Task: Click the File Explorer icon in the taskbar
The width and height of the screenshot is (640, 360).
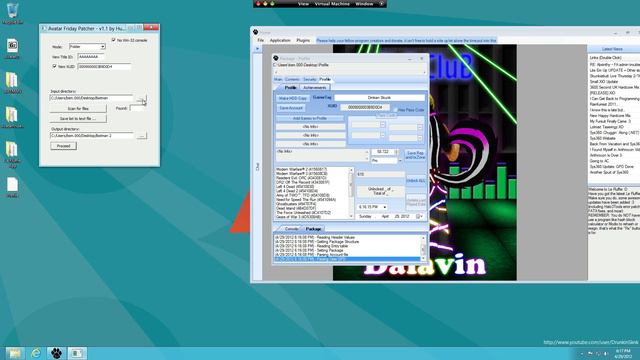Action: click(x=14, y=353)
